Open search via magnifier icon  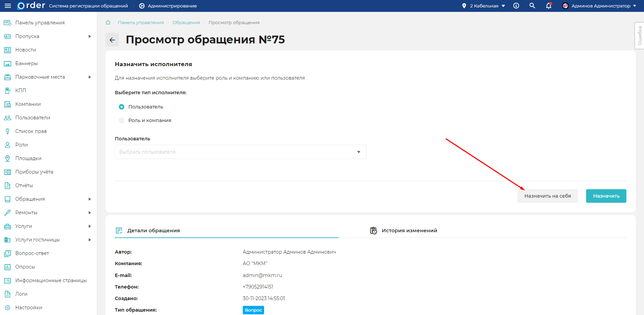[532, 6]
